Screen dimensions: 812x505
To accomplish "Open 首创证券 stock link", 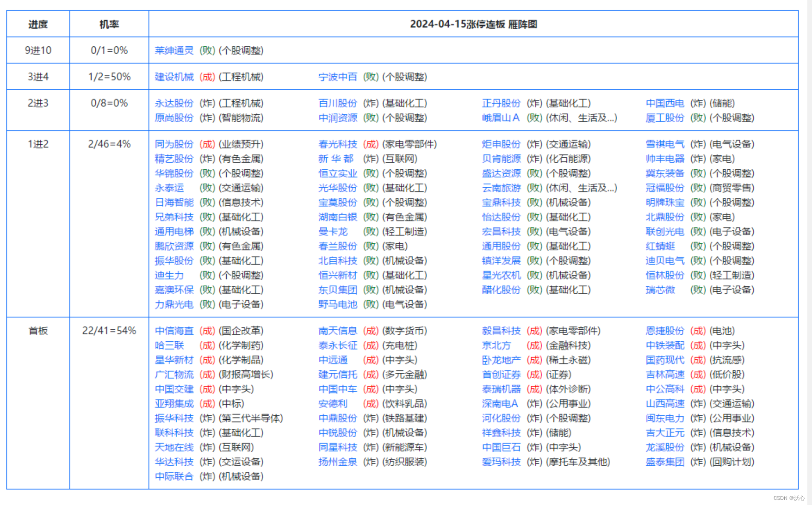I will 501,375.
